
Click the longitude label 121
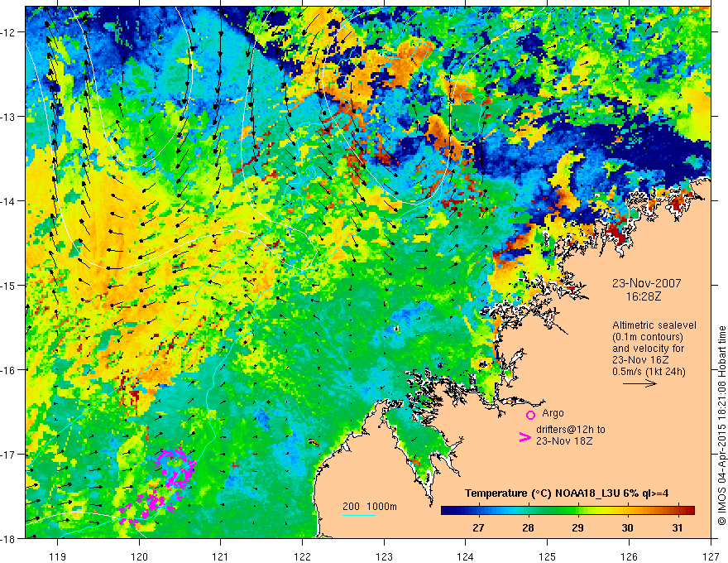click(221, 556)
